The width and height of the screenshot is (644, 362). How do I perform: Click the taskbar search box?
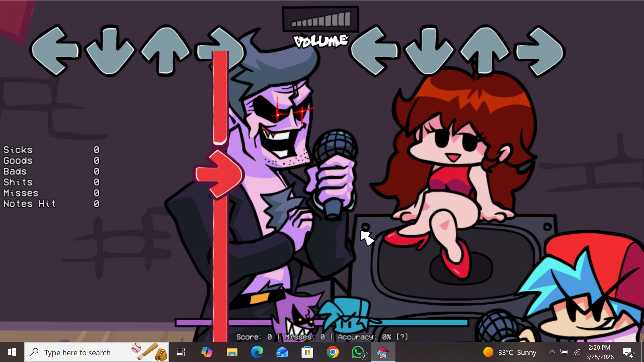97,352
